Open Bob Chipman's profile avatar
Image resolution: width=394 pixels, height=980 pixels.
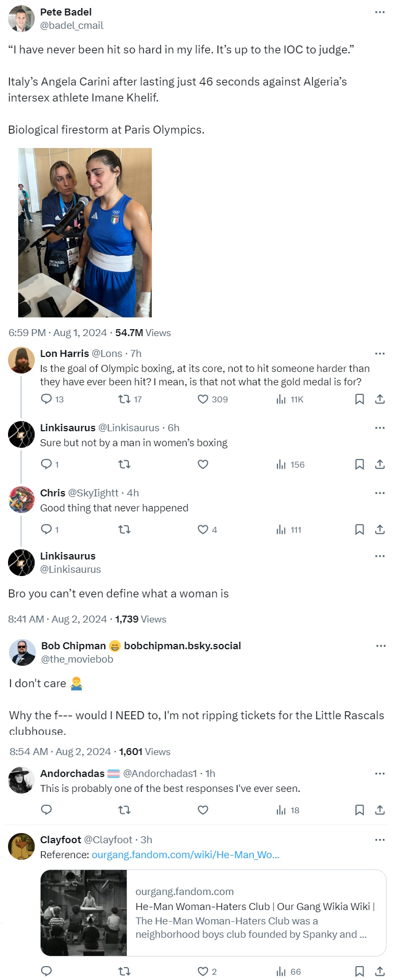(22, 652)
